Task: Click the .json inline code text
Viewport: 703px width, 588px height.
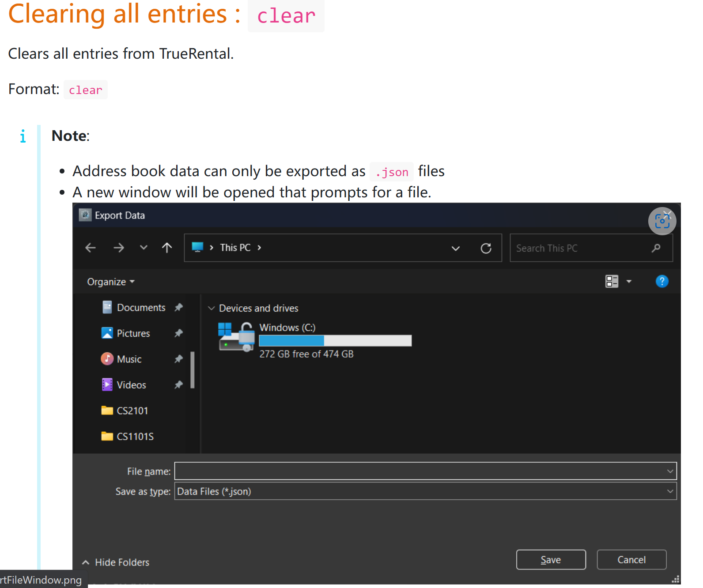Action: pyautogui.click(x=392, y=172)
